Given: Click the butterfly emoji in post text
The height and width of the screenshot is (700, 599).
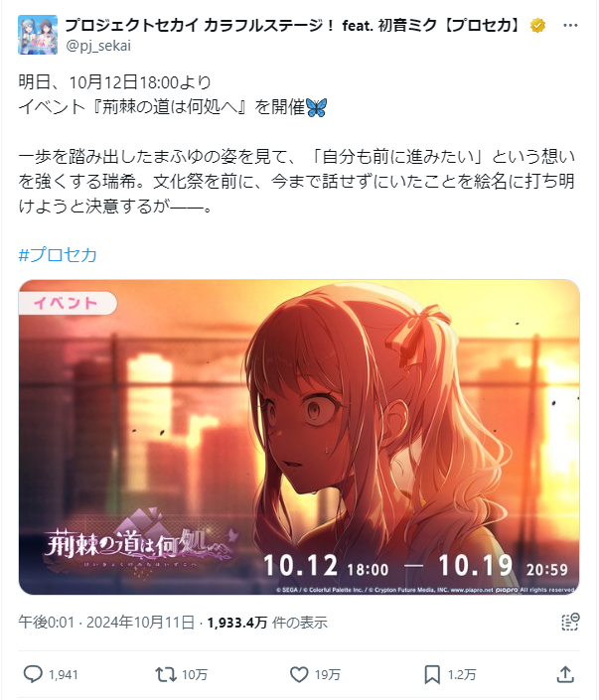Looking at the screenshot, I should click(317, 107).
